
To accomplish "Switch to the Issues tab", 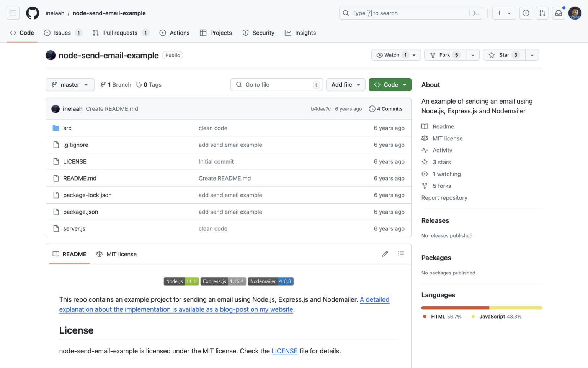I will (63, 33).
